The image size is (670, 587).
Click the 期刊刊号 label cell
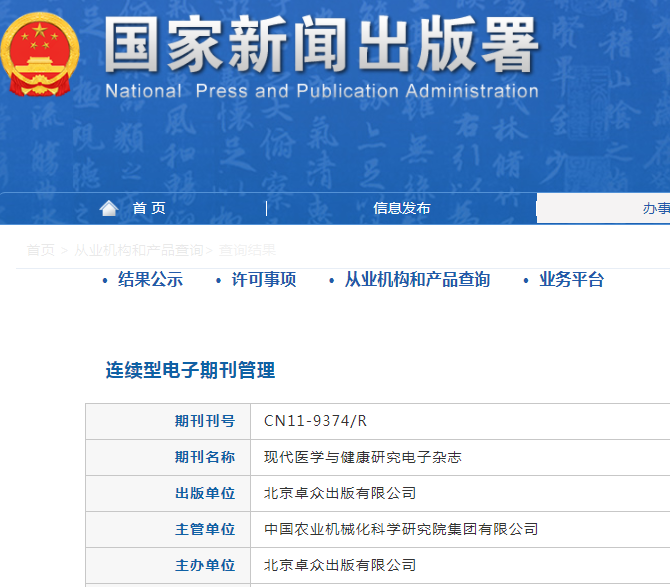coord(168,421)
